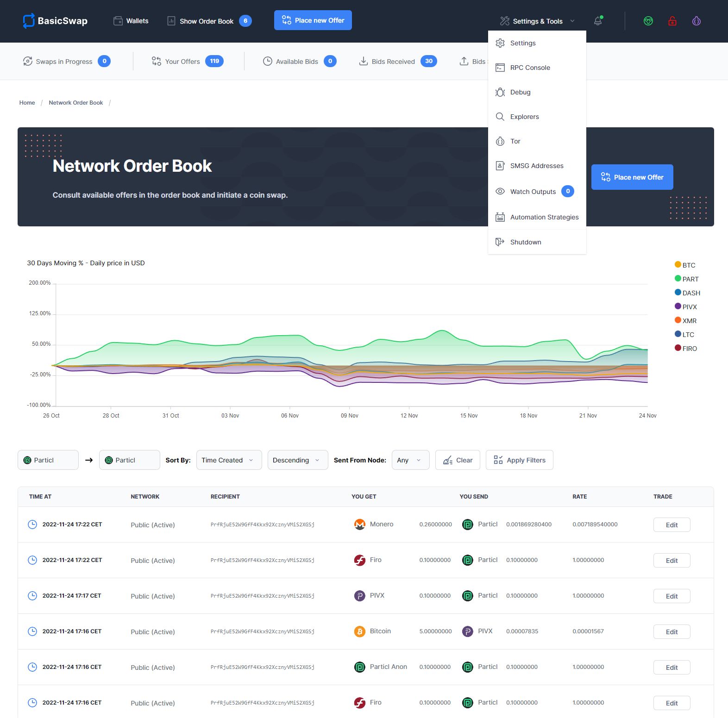Screen dimensions: 728x718
Task: Click Edit for the PIVX offer row
Action: coord(672,596)
